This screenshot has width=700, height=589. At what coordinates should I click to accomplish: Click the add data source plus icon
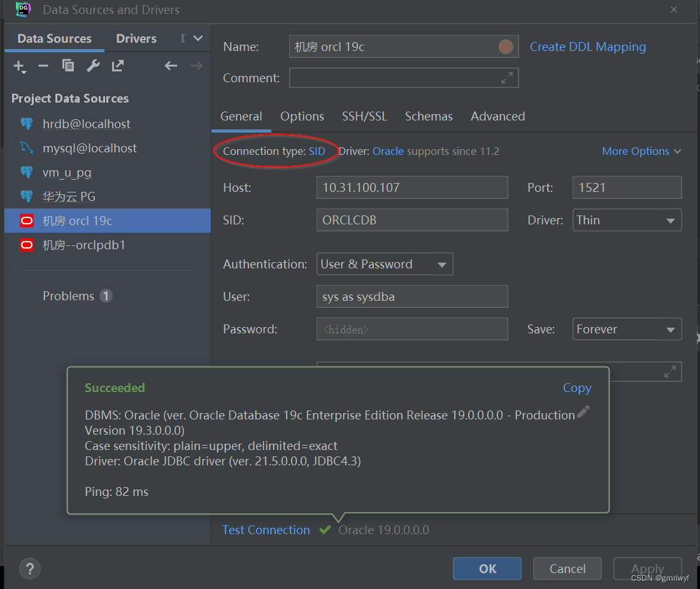tap(19, 66)
